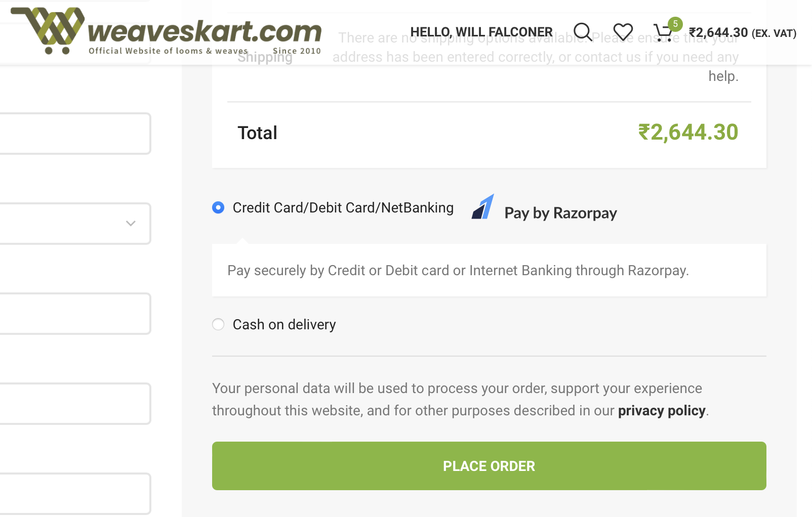View your wishlist via the heart icon
The image size is (812, 517).
(623, 31)
